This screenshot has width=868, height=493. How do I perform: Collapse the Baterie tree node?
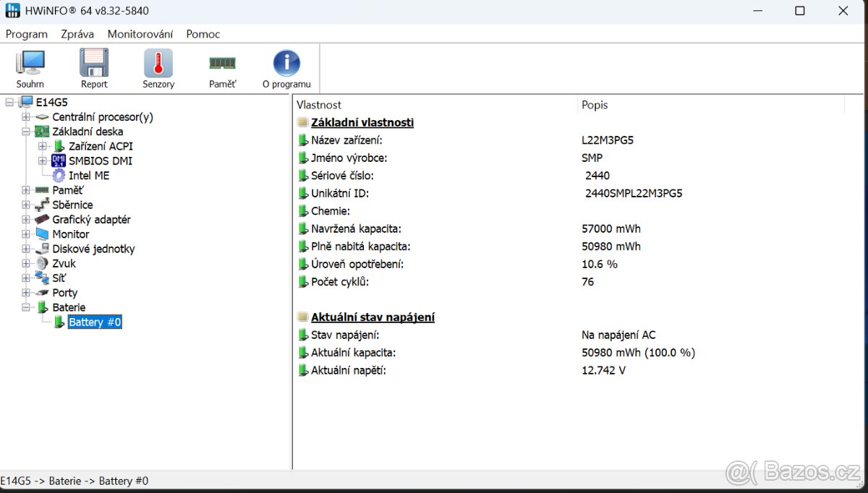26,307
